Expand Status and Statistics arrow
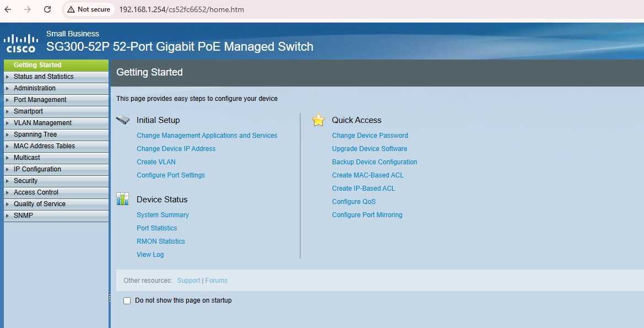The width and height of the screenshot is (644, 328). click(x=7, y=77)
